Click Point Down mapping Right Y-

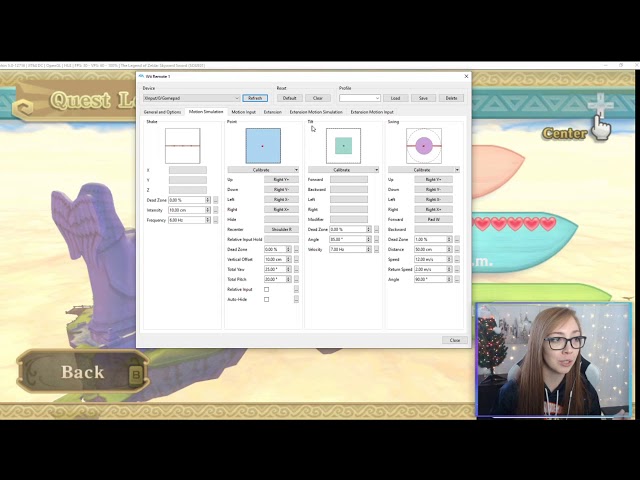pos(281,189)
